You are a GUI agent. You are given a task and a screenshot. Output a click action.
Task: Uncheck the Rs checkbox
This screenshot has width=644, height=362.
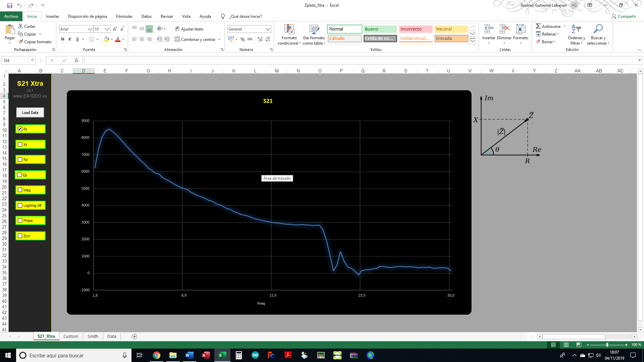(20, 129)
